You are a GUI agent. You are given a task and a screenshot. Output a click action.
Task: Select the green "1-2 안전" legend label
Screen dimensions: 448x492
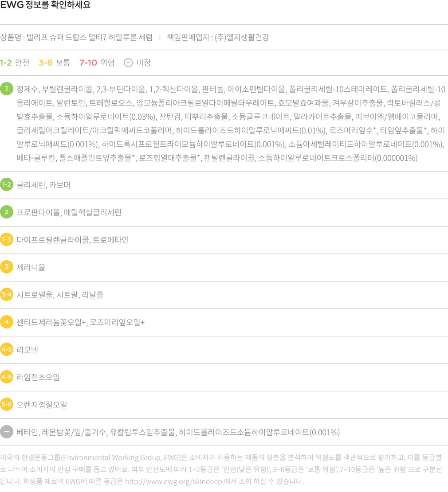[15, 62]
